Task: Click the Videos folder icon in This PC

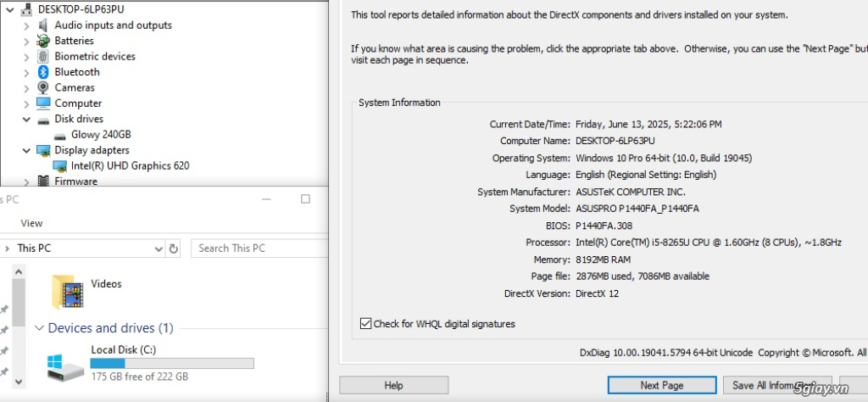Action: [67, 292]
